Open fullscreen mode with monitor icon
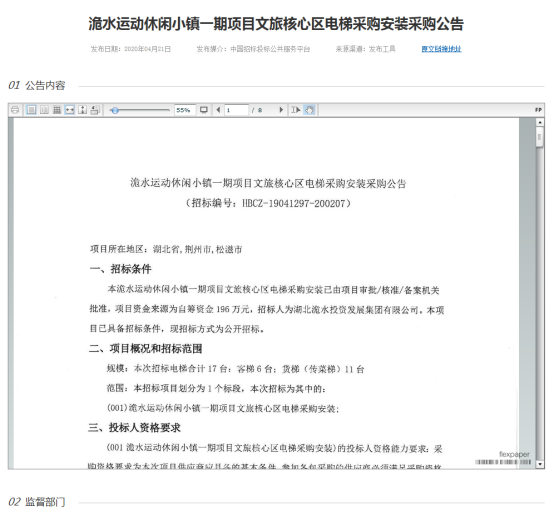The height and width of the screenshot is (517, 554). pyautogui.click(x=204, y=110)
